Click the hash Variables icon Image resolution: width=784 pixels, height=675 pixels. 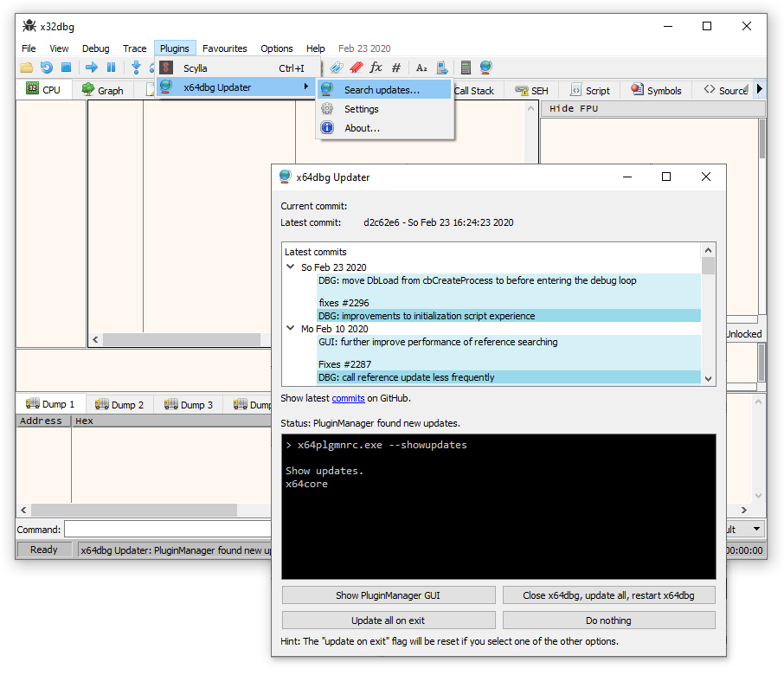pyautogui.click(x=396, y=67)
